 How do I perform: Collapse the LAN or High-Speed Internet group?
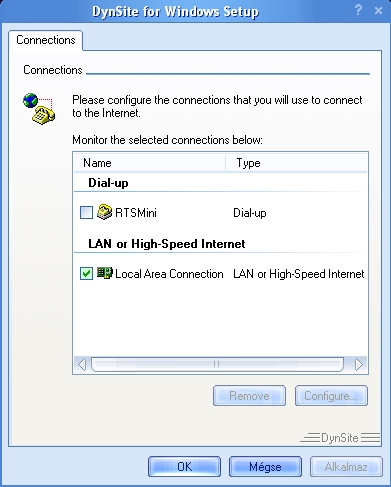[167, 244]
